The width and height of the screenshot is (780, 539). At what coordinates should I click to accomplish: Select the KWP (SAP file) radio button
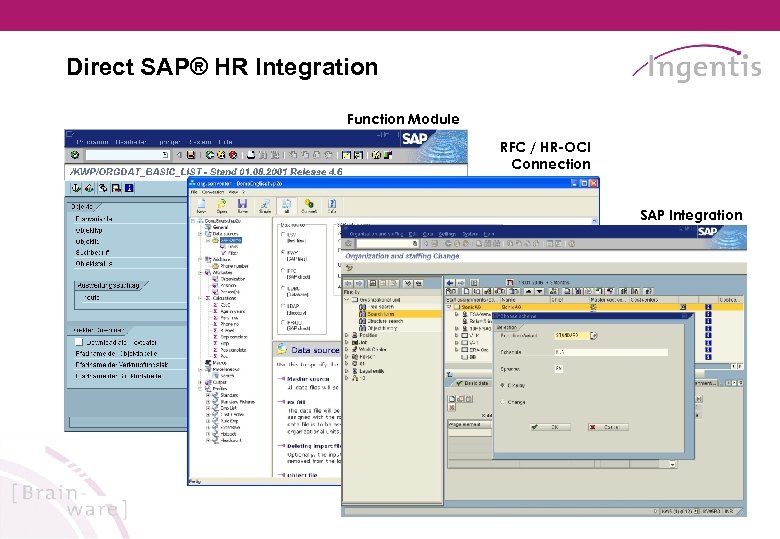tap(283, 253)
